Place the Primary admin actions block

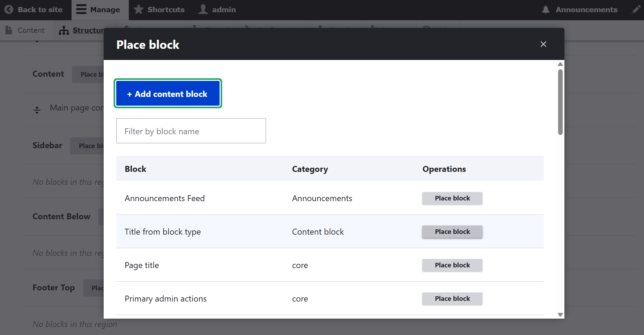(x=452, y=299)
